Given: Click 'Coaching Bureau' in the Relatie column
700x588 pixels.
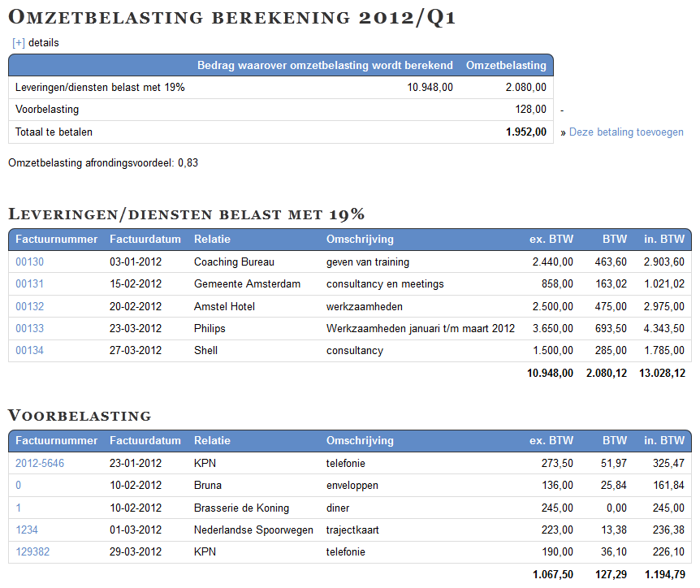Looking at the screenshot, I should pyautogui.click(x=234, y=262).
